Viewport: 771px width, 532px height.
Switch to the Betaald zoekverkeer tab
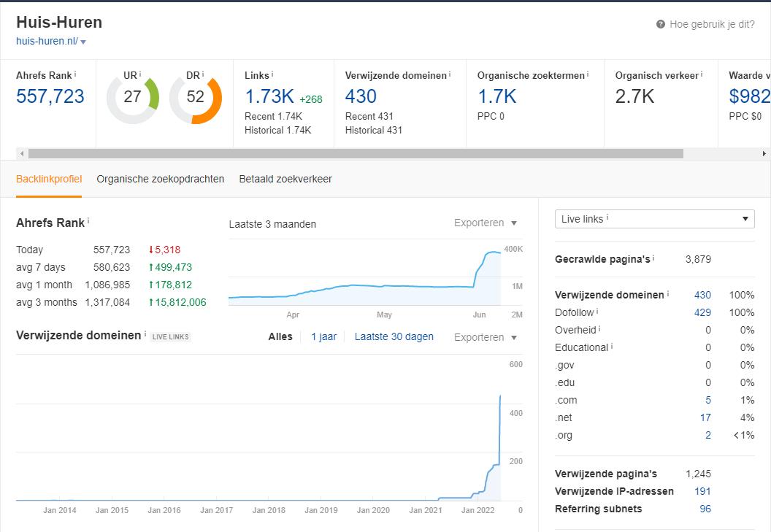285,179
